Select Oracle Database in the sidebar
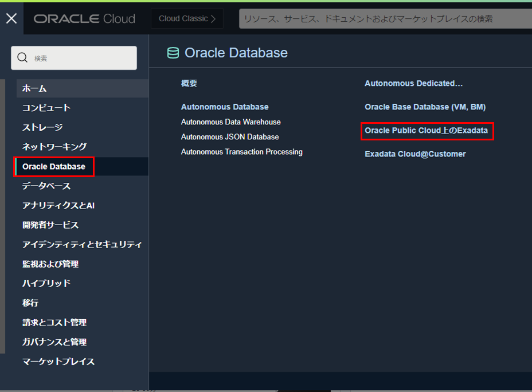 point(53,167)
